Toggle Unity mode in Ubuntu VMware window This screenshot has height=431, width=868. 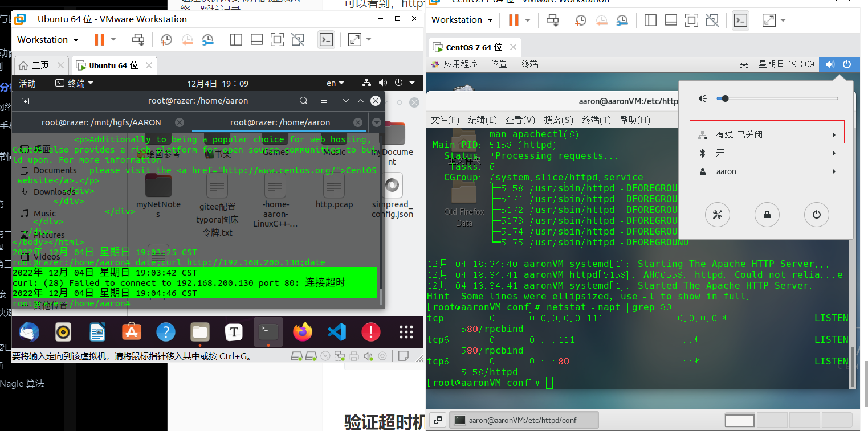point(298,39)
